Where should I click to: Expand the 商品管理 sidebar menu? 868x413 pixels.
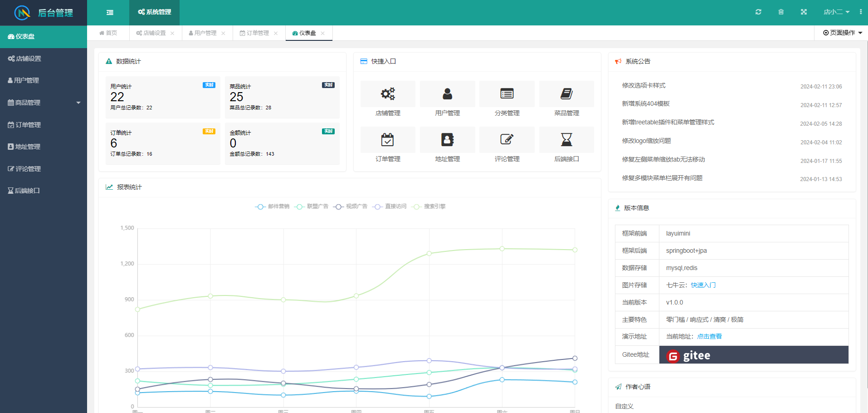tap(44, 103)
